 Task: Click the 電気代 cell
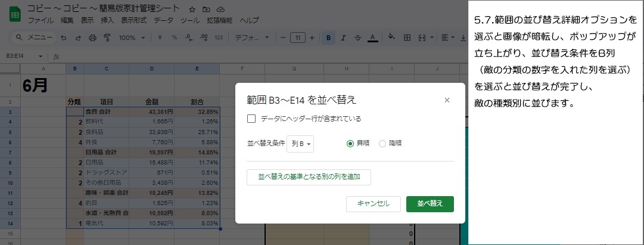tap(107, 223)
